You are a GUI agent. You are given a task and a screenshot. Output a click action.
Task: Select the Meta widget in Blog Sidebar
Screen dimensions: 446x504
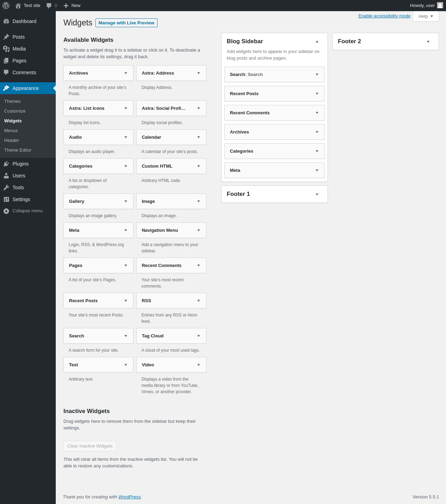275,170
